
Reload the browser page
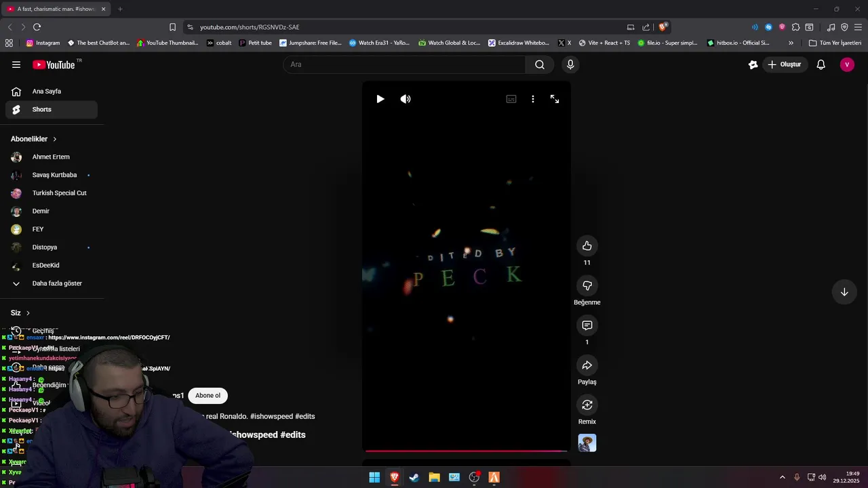[37, 27]
